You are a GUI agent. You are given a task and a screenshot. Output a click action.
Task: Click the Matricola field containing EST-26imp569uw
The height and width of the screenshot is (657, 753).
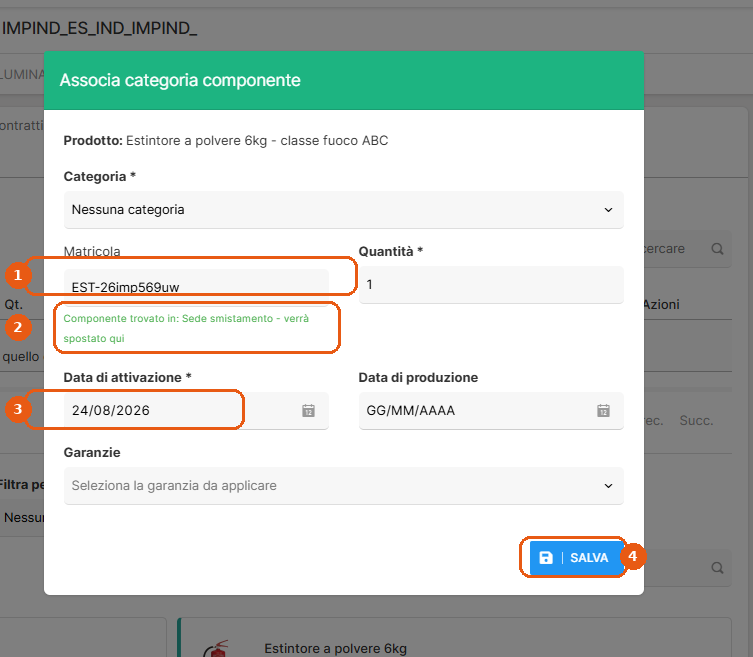click(196, 287)
